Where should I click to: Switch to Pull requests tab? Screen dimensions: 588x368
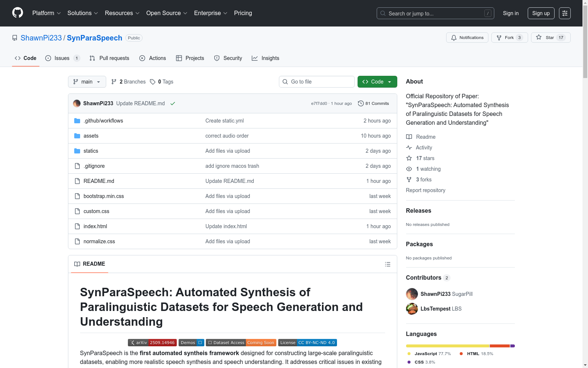pyautogui.click(x=110, y=58)
